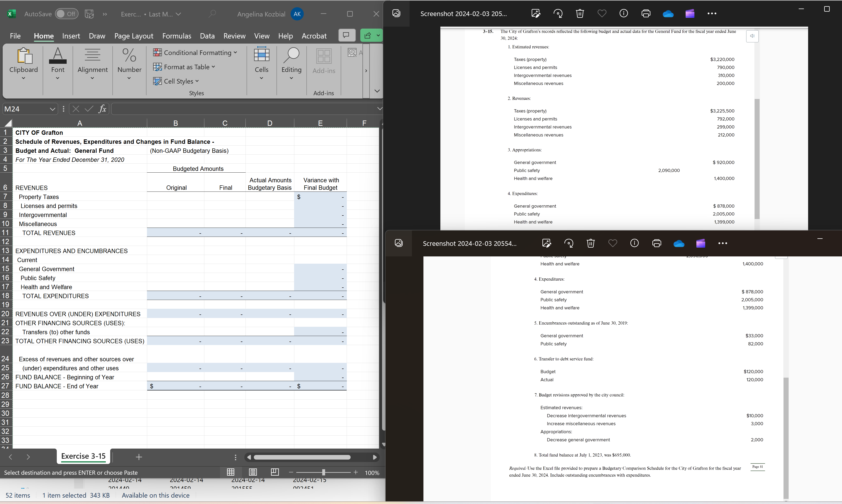Open the Page Layout tab

(x=134, y=36)
